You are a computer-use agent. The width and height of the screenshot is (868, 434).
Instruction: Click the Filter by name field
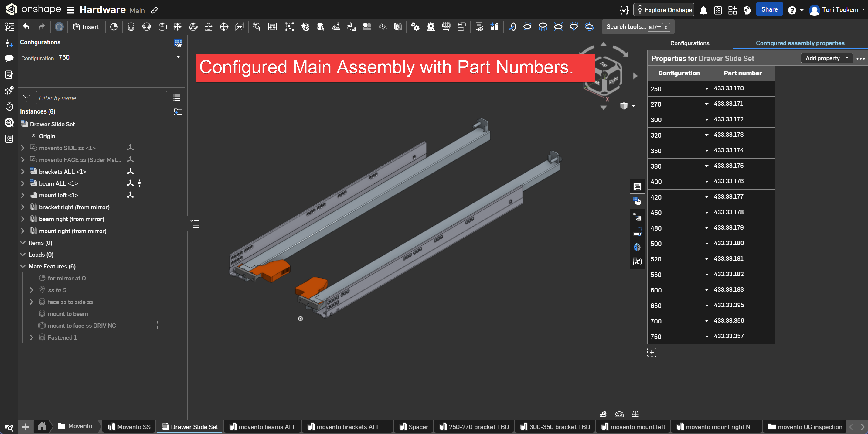coord(101,98)
